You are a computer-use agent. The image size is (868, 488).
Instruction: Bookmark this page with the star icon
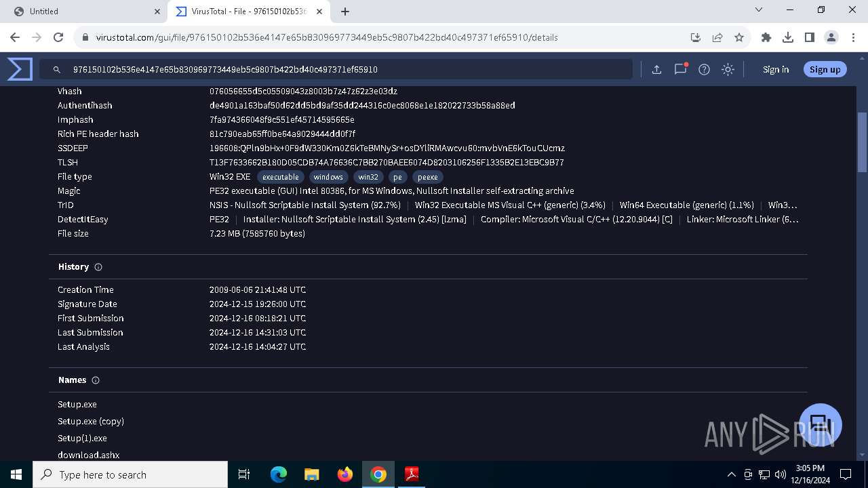point(739,37)
